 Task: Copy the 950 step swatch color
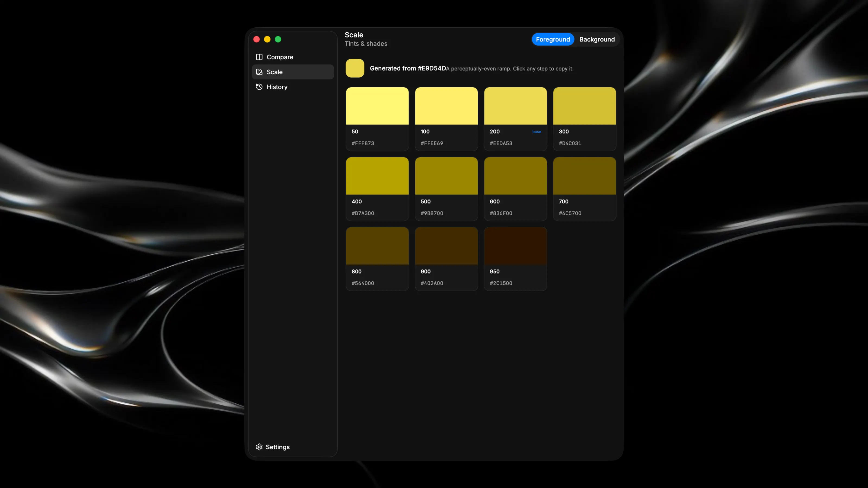[515, 246]
